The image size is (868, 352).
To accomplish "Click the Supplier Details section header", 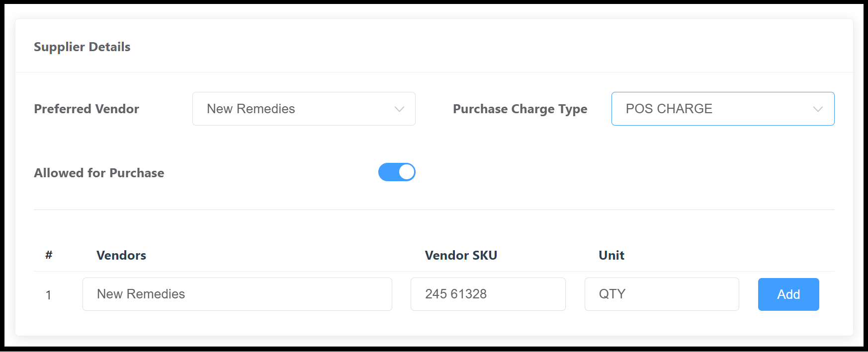I will (82, 47).
